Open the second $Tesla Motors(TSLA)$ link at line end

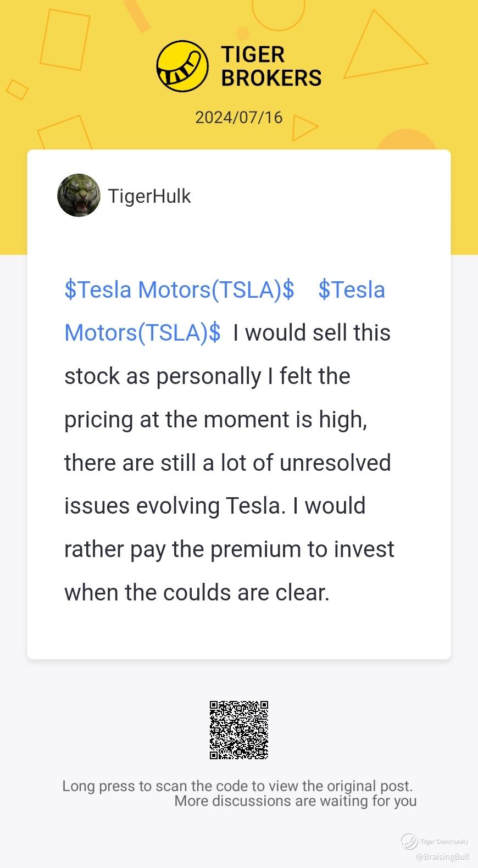[x=352, y=290]
